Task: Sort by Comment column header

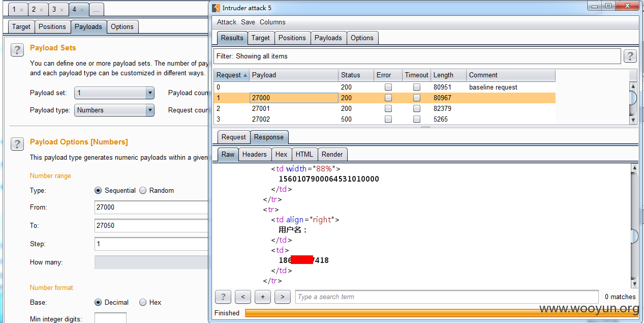Action: coord(511,75)
